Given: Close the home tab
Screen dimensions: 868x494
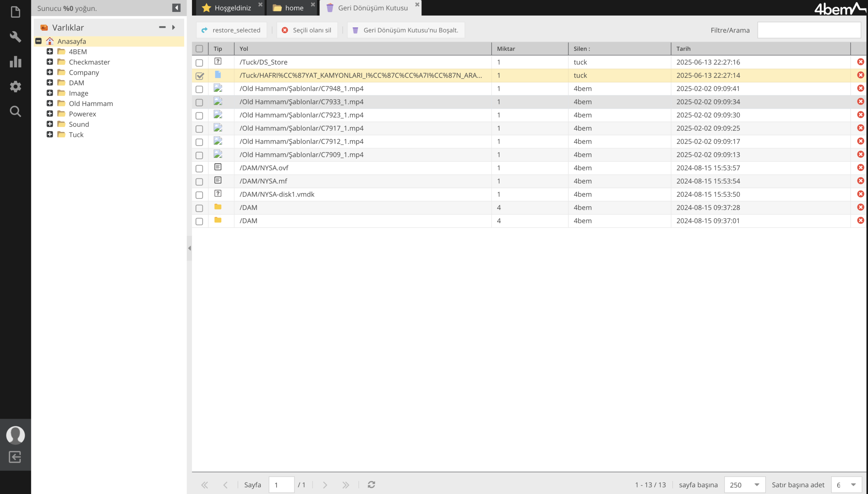Looking at the screenshot, I should tap(313, 4).
